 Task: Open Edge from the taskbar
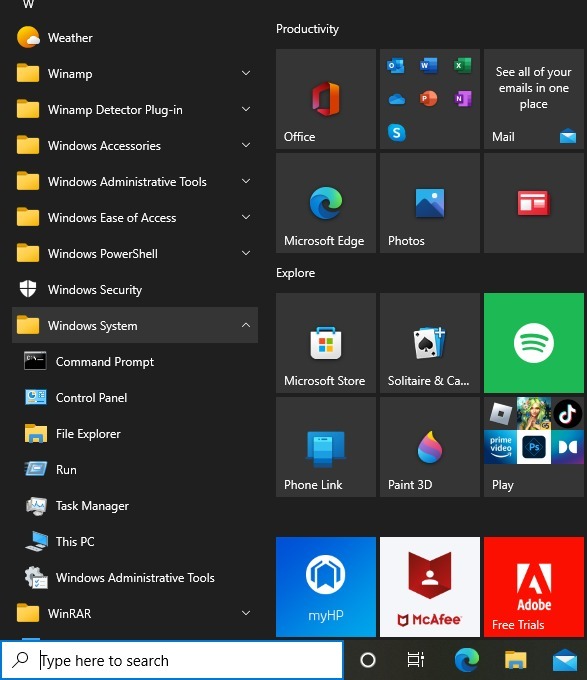(466, 660)
